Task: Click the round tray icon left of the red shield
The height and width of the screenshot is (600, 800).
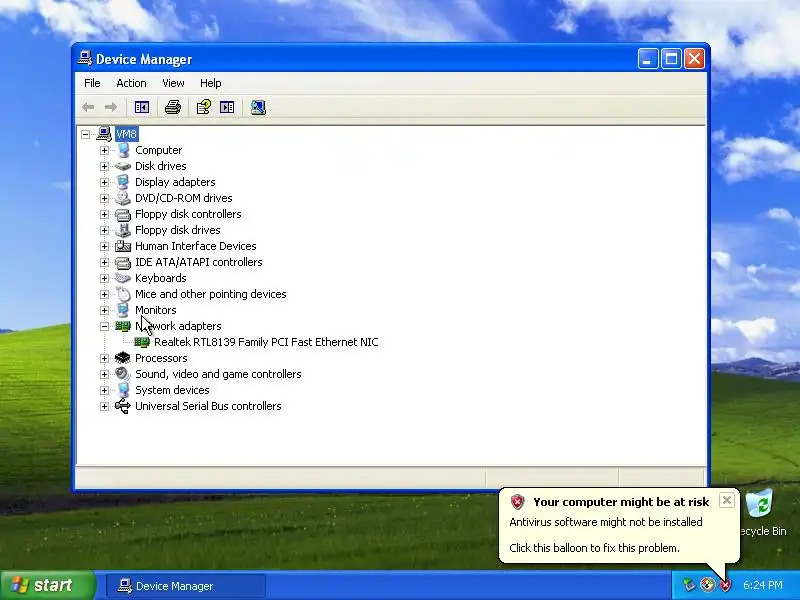Action: [707, 585]
